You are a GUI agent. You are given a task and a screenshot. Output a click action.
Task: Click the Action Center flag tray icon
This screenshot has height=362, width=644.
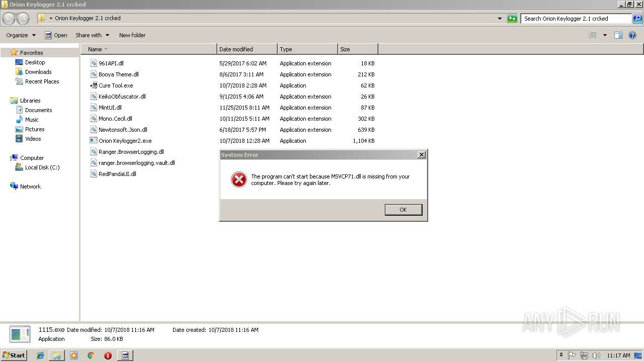[x=572, y=355]
